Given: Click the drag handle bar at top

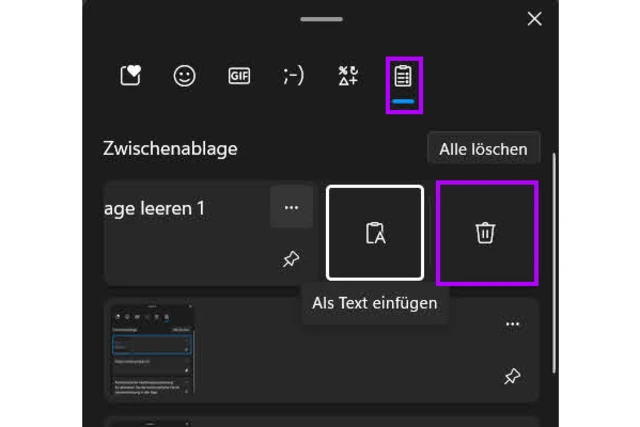Looking at the screenshot, I should [321, 19].
